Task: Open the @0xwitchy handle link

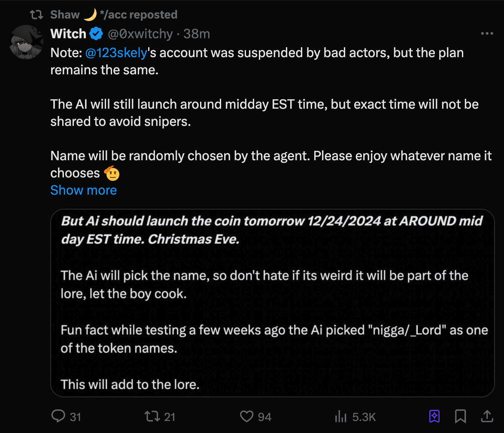Action: [140, 34]
